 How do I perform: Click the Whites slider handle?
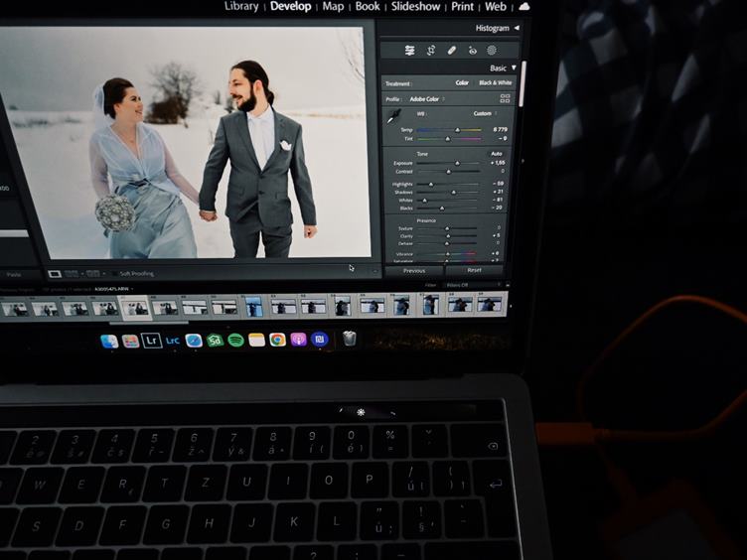coord(424,201)
